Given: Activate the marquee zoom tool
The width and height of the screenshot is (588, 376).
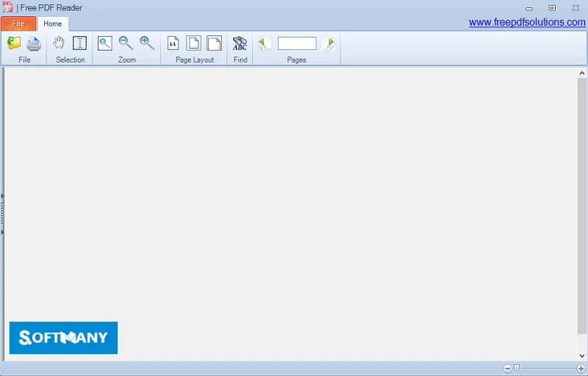Looking at the screenshot, I should pyautogui.click(x=105, y=43).
